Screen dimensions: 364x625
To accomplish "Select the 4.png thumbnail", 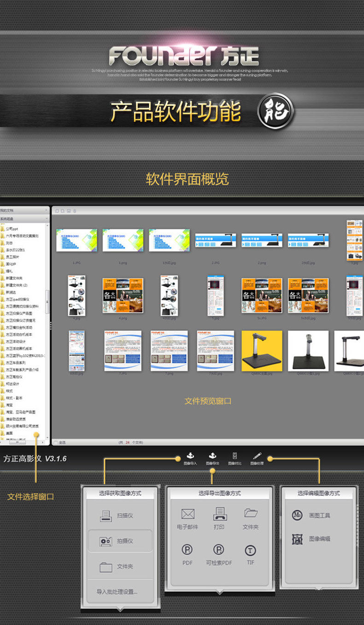I will [x=123, y=295].
